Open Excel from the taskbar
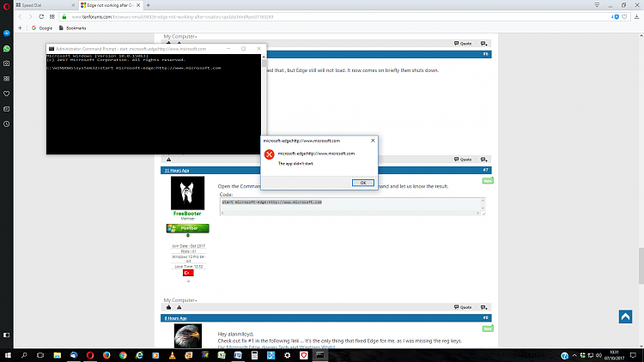 [x=222, y=355]
